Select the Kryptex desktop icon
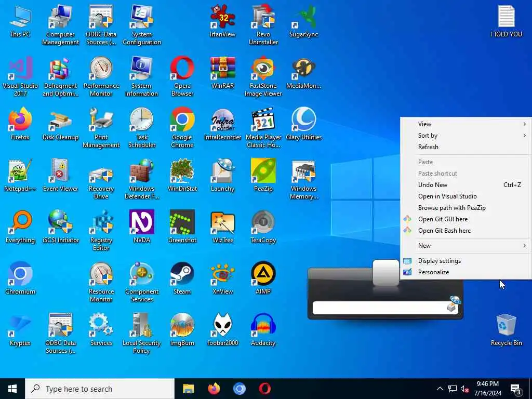This screenshot has height=399, width=532. (20, 330)
